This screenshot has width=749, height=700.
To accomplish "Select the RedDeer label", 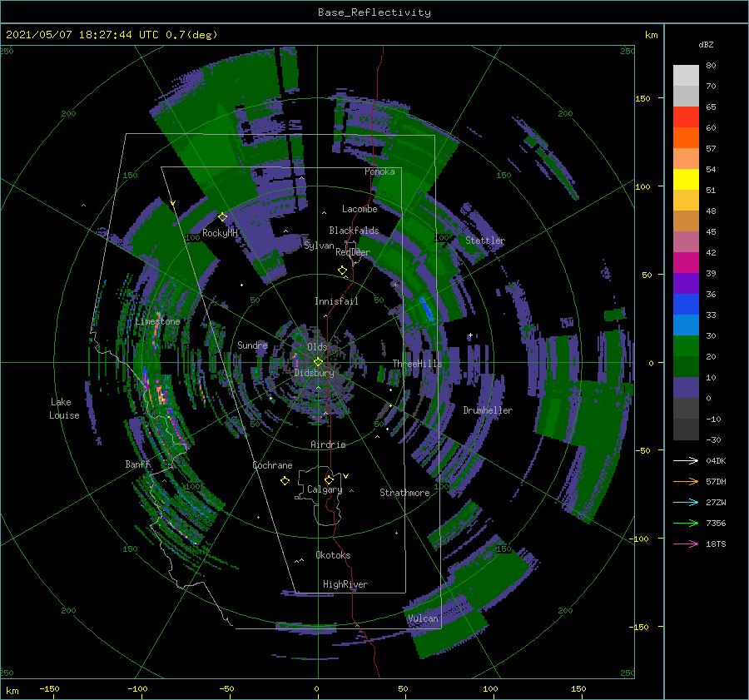I will click(x=353, y=252).
